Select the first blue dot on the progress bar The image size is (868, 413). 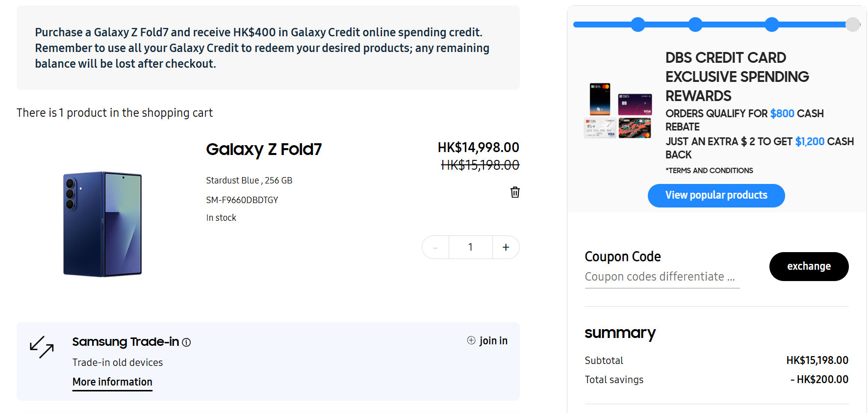pos(638,24)
